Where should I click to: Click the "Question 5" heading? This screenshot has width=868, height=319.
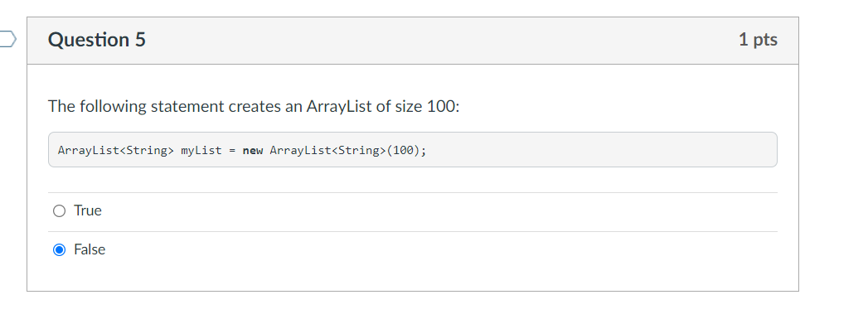tap(97, 40)
